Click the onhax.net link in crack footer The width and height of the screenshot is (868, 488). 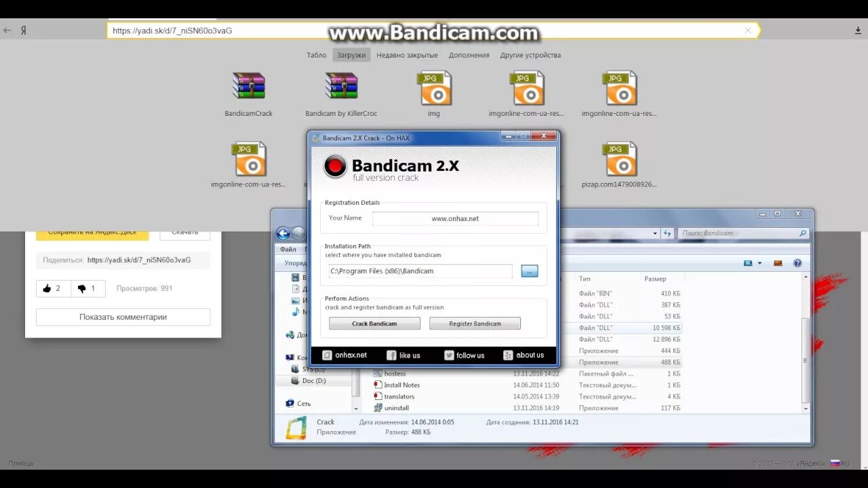(x=344, y=355)
